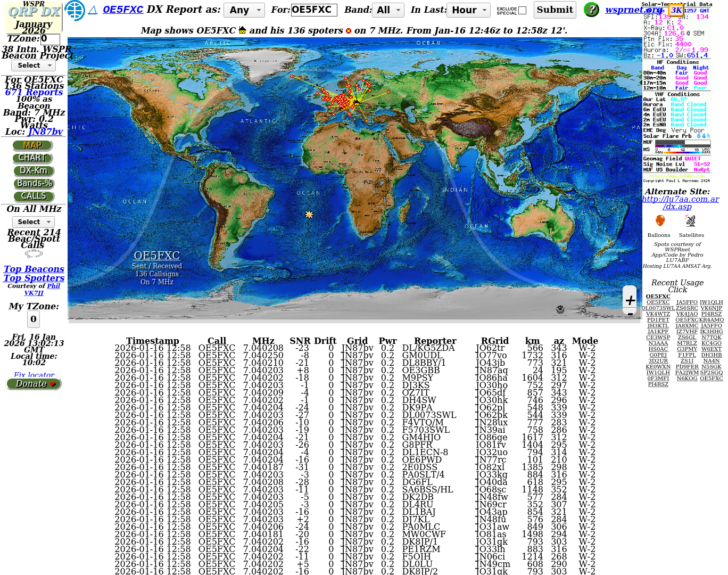Zoom in the map with plus button

pyautogui.click(x=630, y=300)
